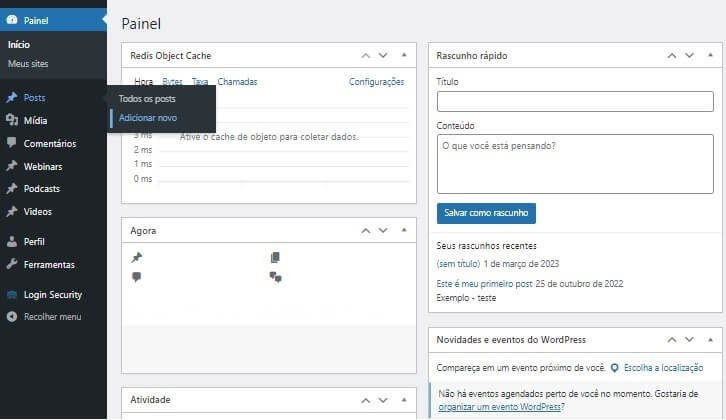Switch to the Hora tab

coord(144,81)
